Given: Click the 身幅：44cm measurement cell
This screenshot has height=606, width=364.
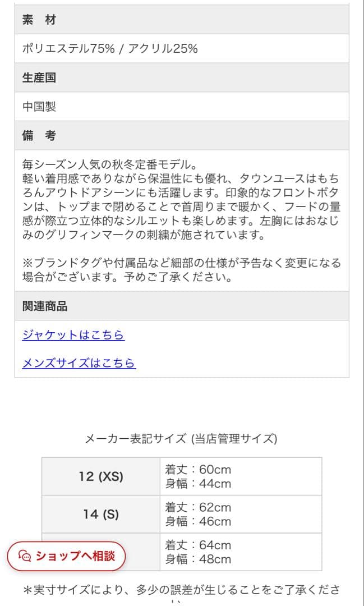Looking at the screenshot, I should [x=197, y=484].
